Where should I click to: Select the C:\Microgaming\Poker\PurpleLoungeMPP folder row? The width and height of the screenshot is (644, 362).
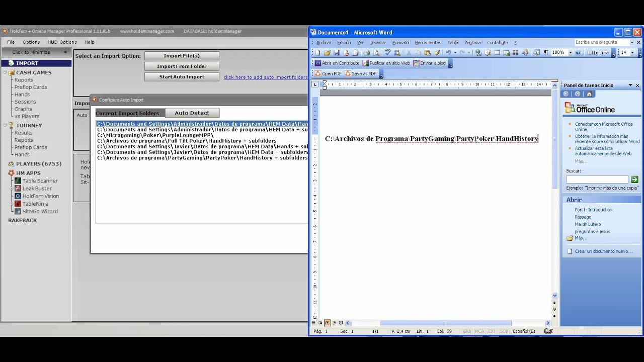pyautogui.click(x=202, y=135)
